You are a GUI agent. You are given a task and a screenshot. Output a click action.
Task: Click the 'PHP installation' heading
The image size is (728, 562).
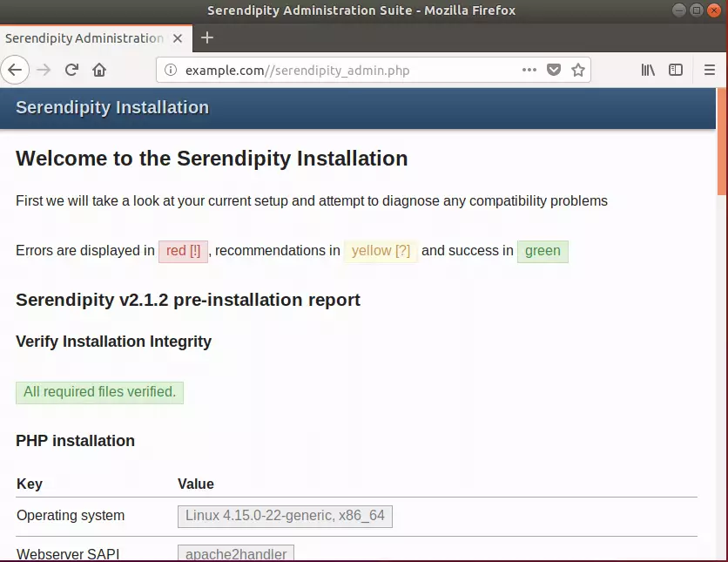[x=75, y=440]
